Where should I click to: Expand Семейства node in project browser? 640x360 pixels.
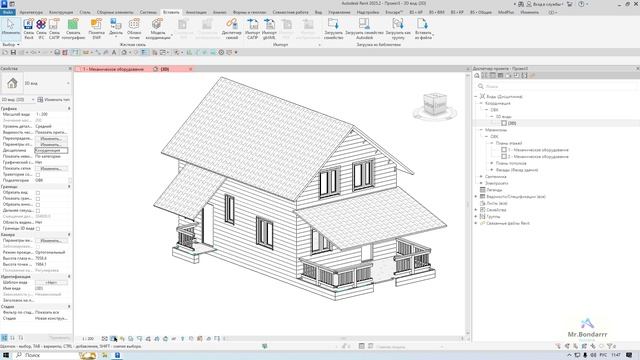point(476,210)
